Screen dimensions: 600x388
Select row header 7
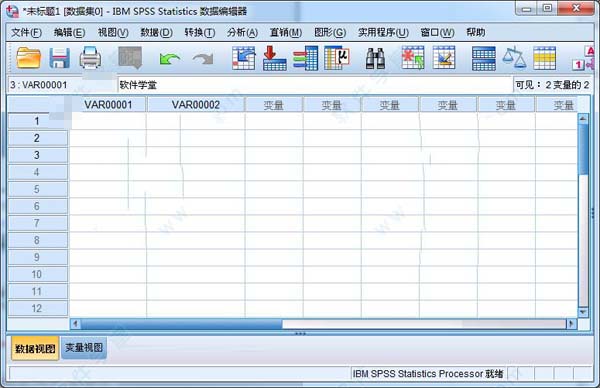[x=37, y=223]
